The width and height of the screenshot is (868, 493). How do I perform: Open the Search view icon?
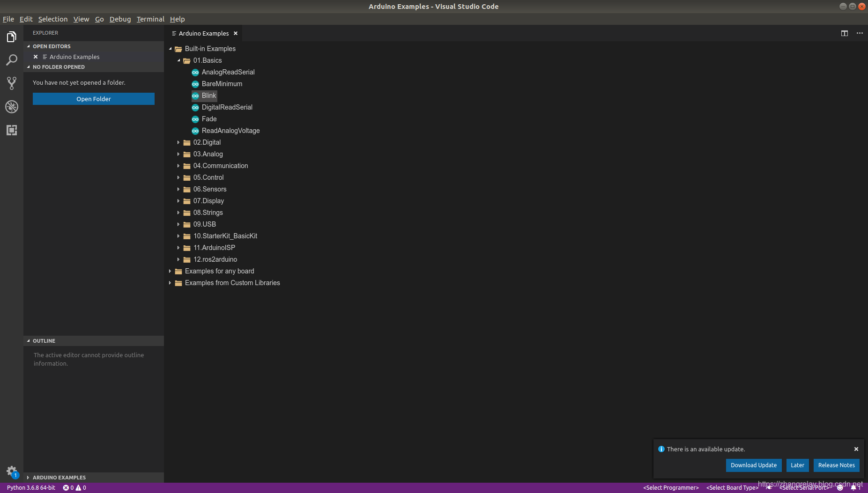(12, 60)
